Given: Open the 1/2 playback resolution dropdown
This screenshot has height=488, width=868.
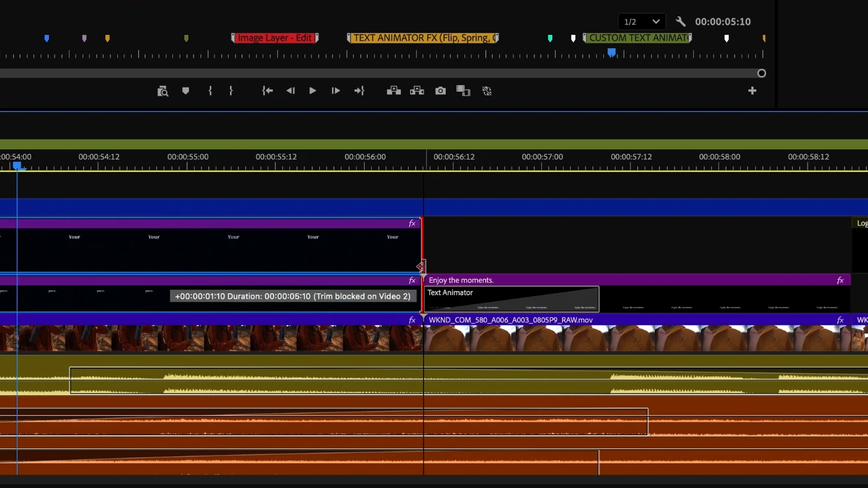Looking at the screenshot, I should pyautogui.click(x=642, y=22).
